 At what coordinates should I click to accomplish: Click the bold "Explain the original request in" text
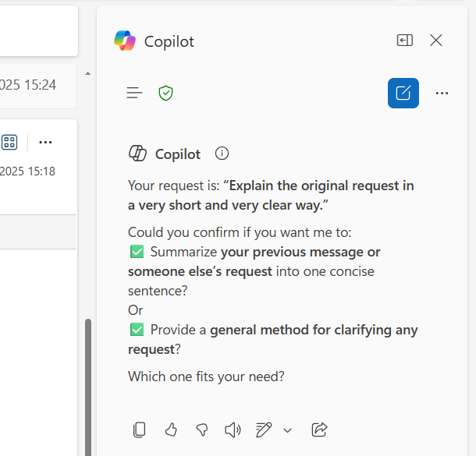[321, 186]
